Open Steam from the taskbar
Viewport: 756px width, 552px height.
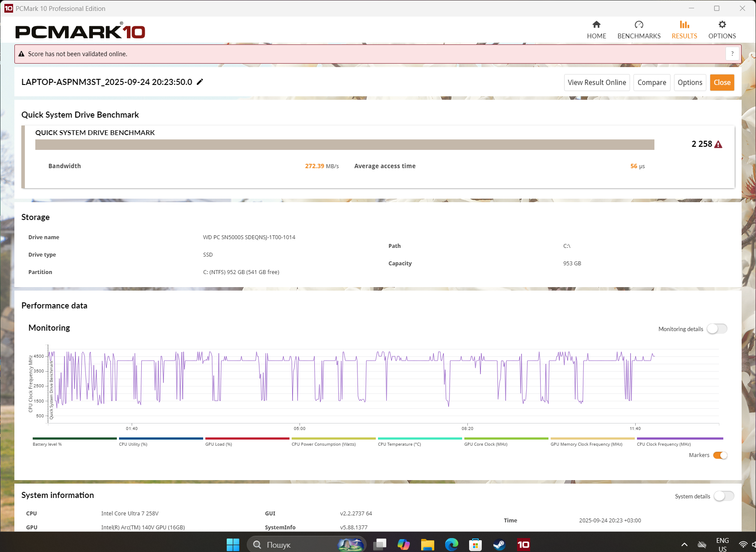pyautogui.click(x=499, y=544)
